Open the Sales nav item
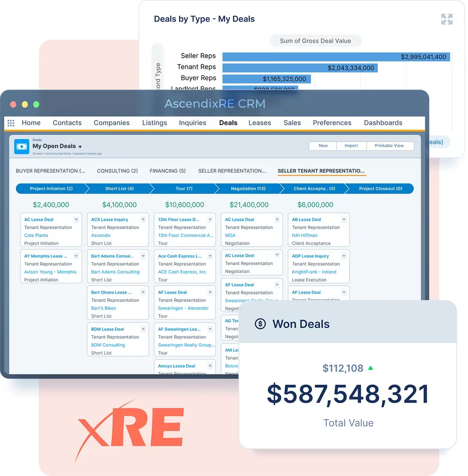Screen dimensions: 468x476 click(x=292, y=123)
